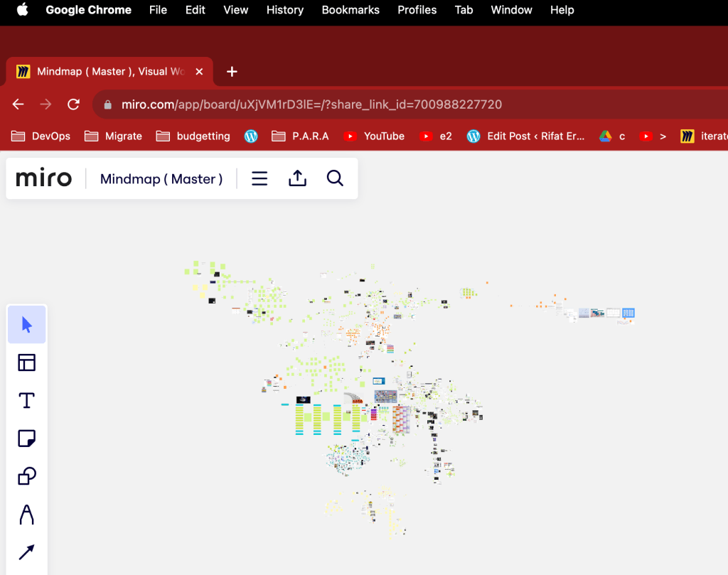Click the export board icon
The width and height of the screenshot is (728, 575).
pos(297,178)
